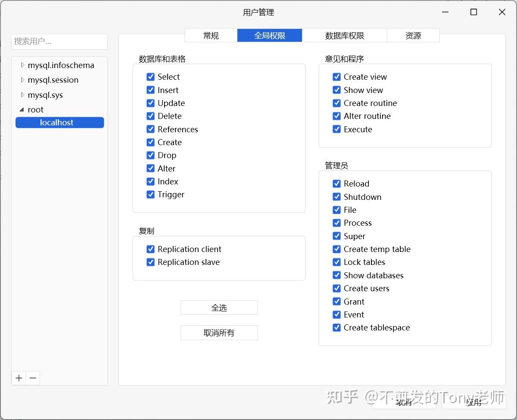The image size is (517, 420).
Task: Select the localhost user under root
Action: coord(59,122)
